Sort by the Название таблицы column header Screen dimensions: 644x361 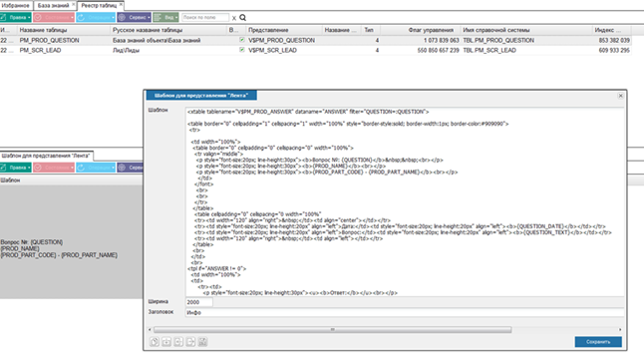pos(43,30)
